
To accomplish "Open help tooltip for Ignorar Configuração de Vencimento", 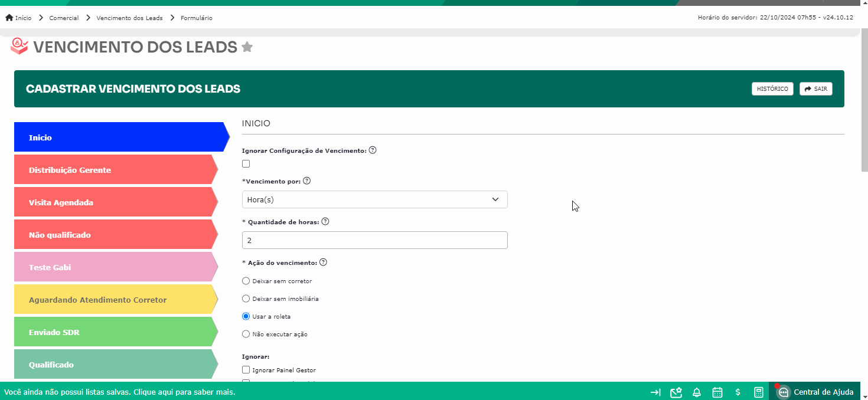I will pyautogui.click(x=373, y=150).
